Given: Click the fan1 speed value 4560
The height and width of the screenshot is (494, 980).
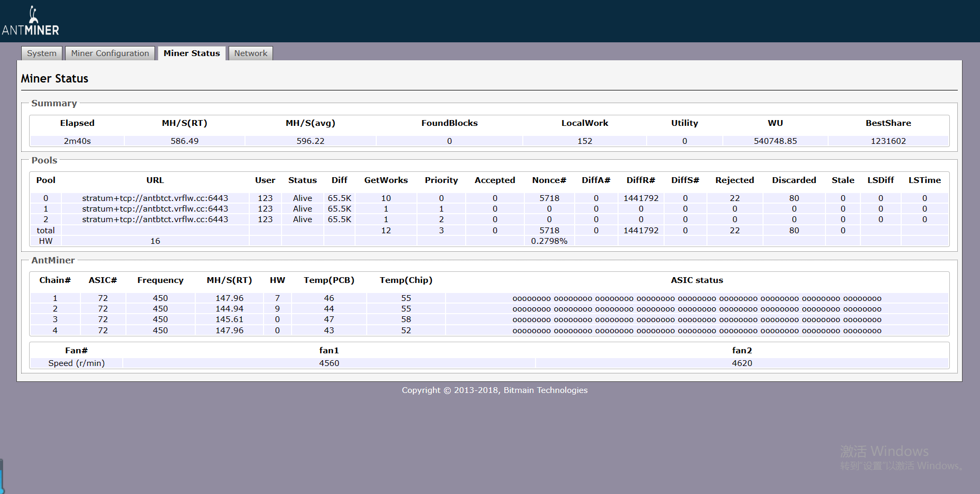Looking at the screenshot, I should pos(329,363).
